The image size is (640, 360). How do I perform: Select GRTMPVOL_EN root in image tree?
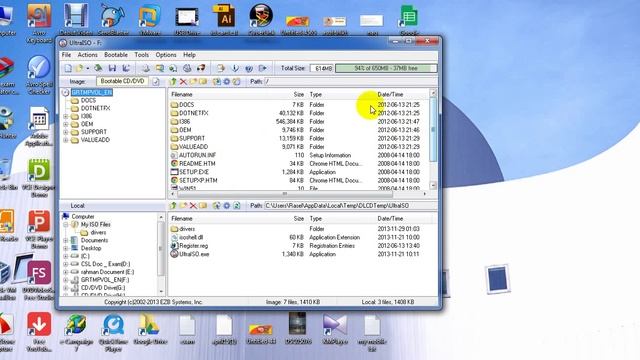click(92, 93)
